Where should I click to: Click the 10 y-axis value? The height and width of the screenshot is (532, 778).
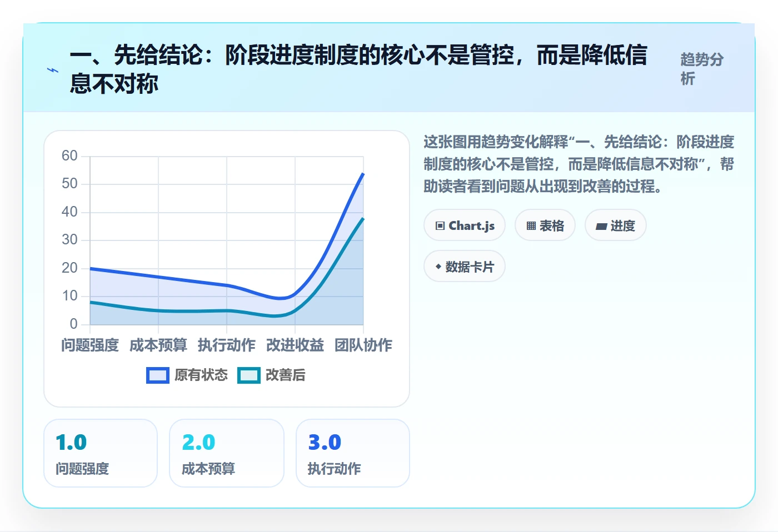point(69,296)
